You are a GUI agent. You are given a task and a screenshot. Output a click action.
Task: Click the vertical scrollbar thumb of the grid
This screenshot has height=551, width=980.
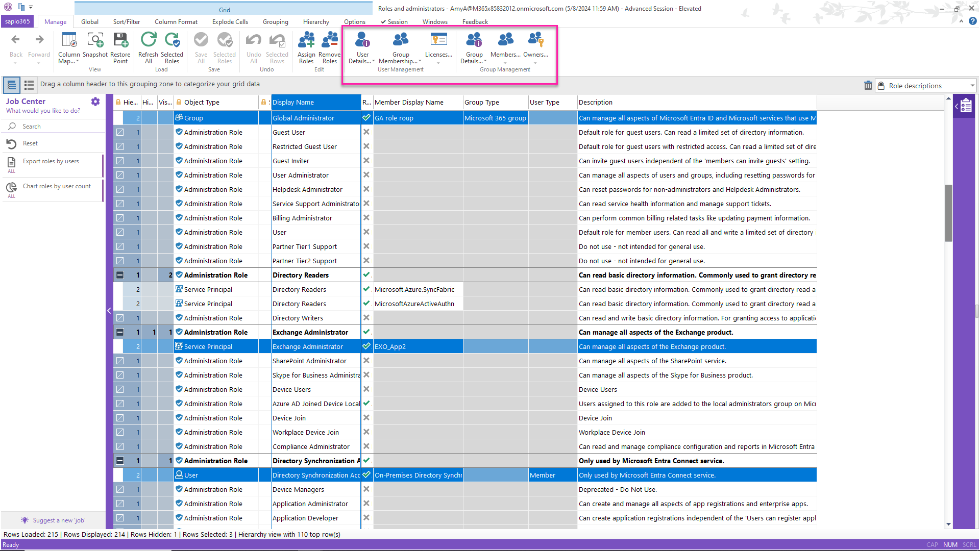point(948,213)
